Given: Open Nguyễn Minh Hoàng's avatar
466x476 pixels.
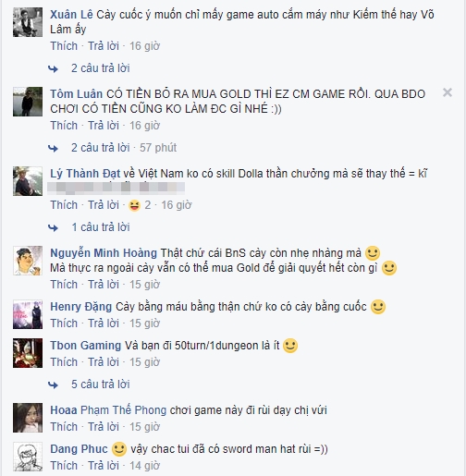Looking at the screenshot, I should [x=28, y=261].
